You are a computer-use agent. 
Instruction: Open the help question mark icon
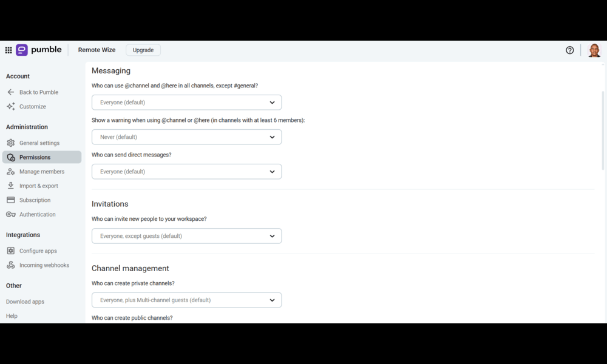coord(569,50)
